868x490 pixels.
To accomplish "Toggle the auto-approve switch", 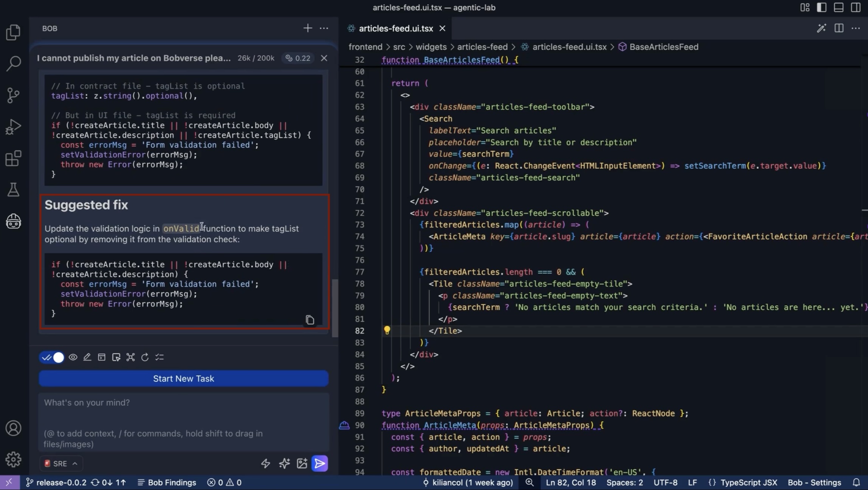I will pyautogui.click(x=52, y=357).
